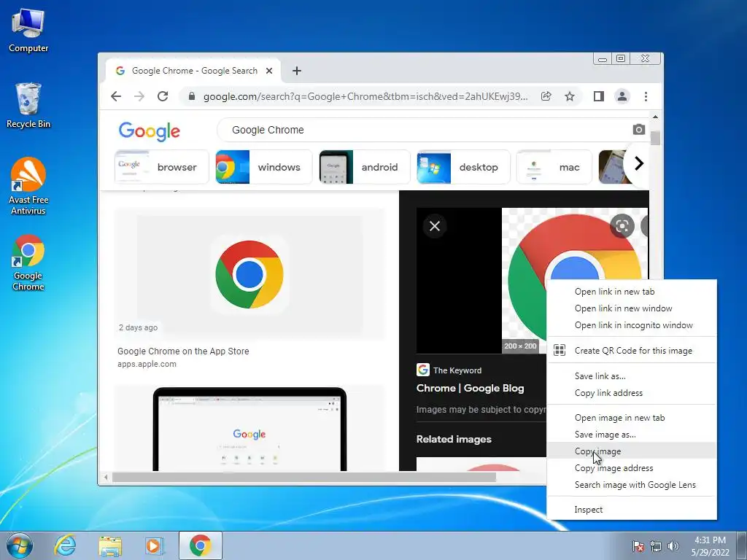747x560 pixels.
Task: Click the browser forward arrow
Action: pos(139,97)
